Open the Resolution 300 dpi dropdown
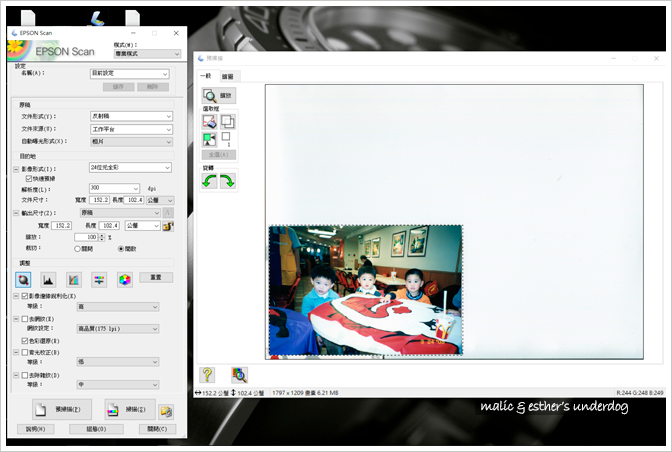Screen dimensions: 672x452 click(114, 188)
